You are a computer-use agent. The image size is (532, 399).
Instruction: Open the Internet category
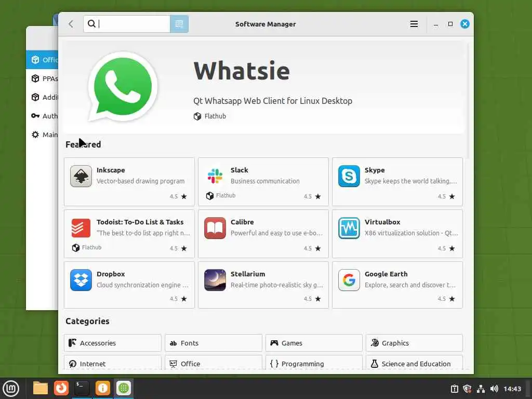pyautogui.click(x=113, y=363)
